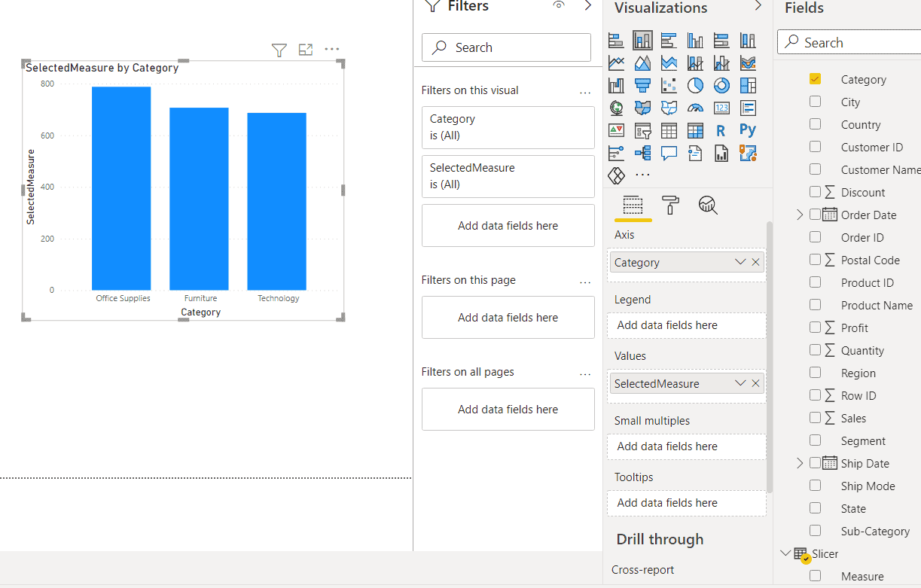This screenshot has width=921, height=588.
Task: Select the Matrix visual
Action: point(695,130)
